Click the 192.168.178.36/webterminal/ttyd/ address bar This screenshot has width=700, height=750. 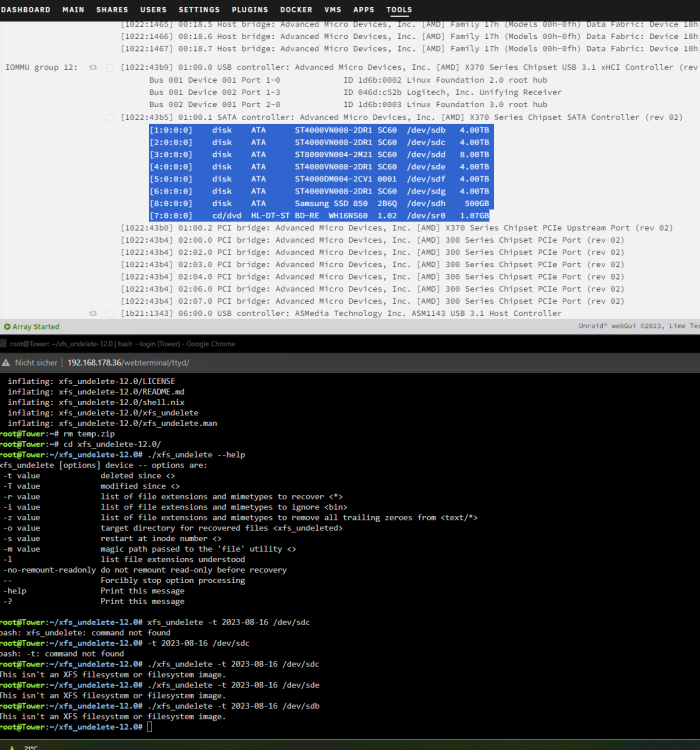point(128,363)
